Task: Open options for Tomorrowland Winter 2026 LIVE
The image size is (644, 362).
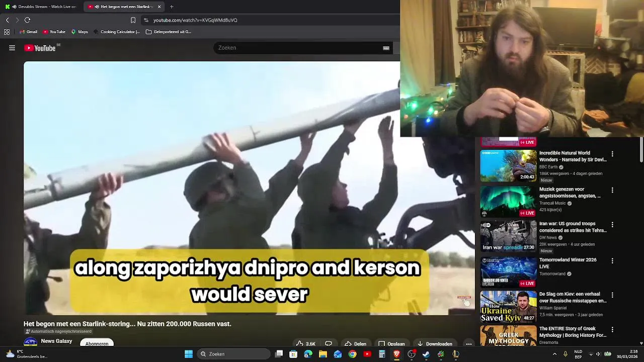Action: coord(612,261)
